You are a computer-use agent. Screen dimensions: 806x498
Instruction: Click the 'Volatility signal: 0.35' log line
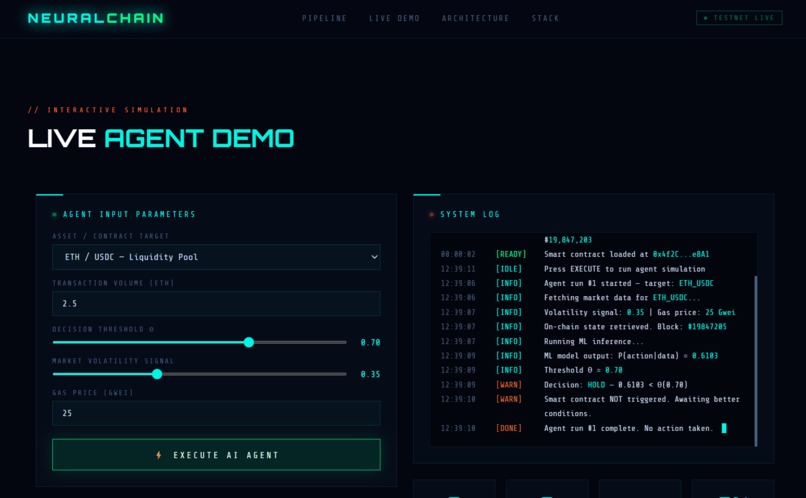pos(639,312)
